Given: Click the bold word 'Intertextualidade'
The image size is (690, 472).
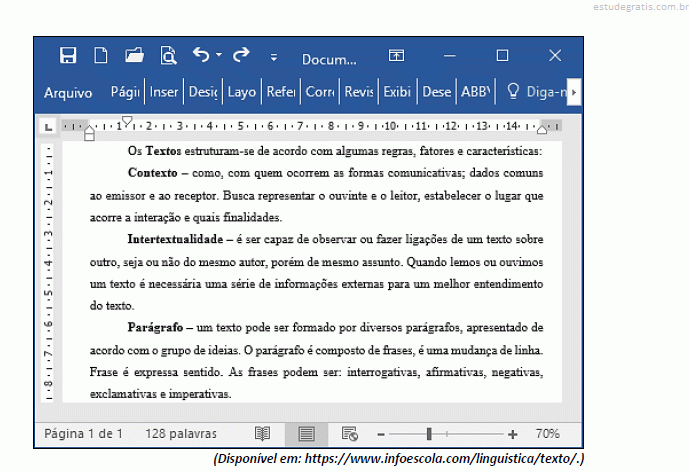Looking at the screenshot, I should pyautogui.click(x=175, y=239).
